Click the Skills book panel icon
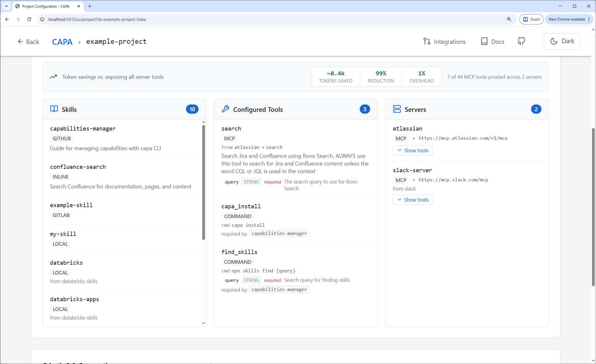596x364 pixels. click(x=54, y=109)
